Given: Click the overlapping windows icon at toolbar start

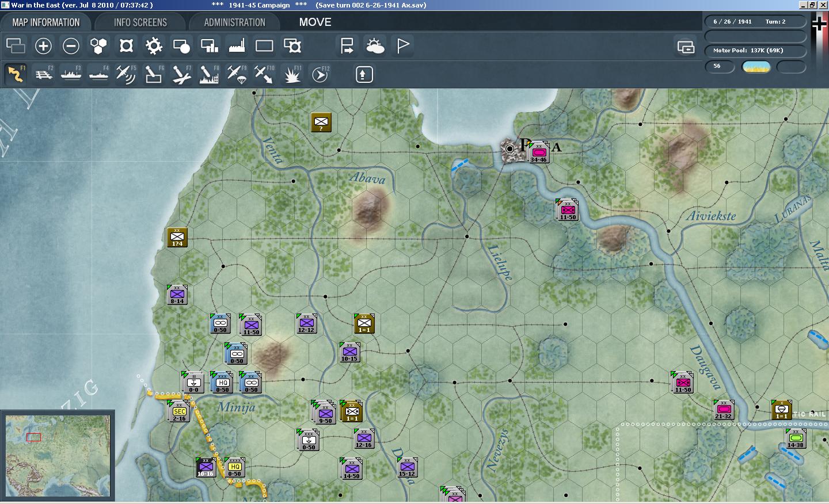Looking at the screenshot, I should pyautogui.click(x=16, y=45).
